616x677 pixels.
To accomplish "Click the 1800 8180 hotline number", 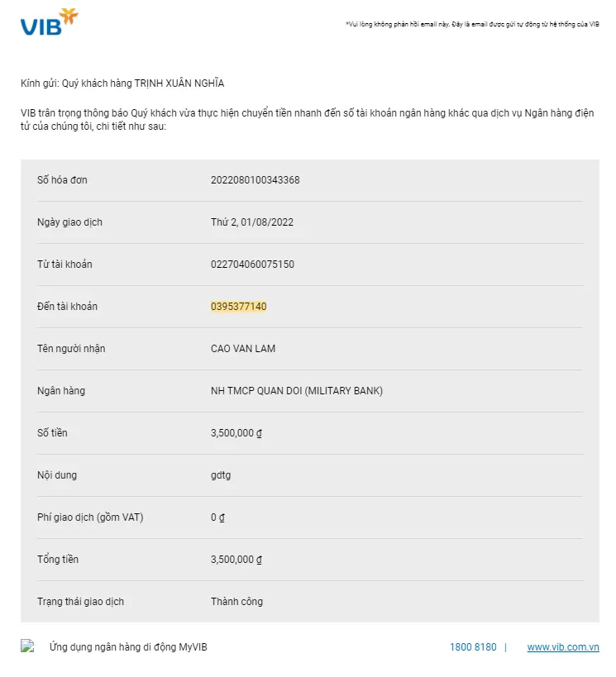I will pyautogui.click(x=473, y=647).
